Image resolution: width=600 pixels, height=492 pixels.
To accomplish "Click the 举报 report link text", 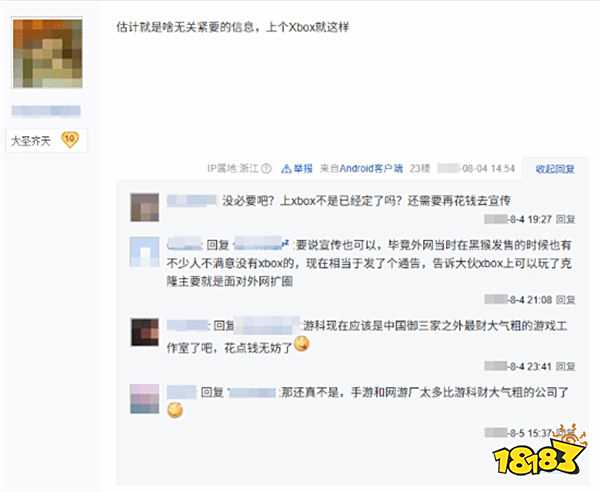I will click(x=303, y=169).
